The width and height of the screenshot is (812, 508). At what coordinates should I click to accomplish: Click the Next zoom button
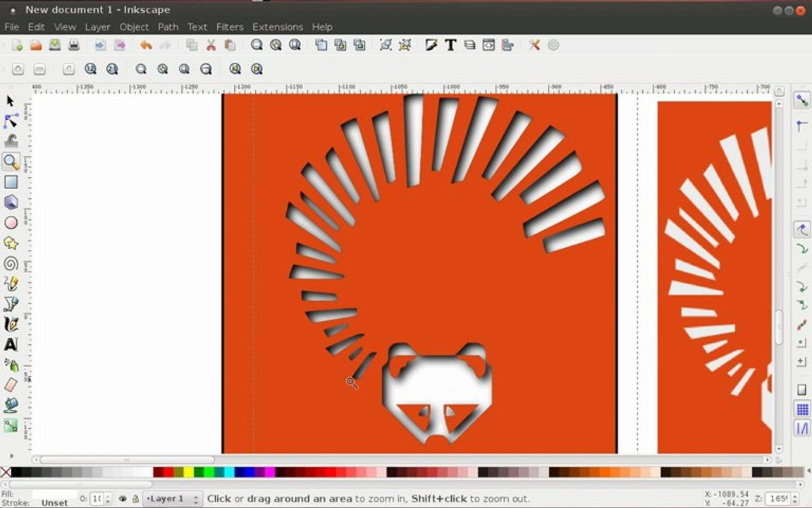(257, 69)
